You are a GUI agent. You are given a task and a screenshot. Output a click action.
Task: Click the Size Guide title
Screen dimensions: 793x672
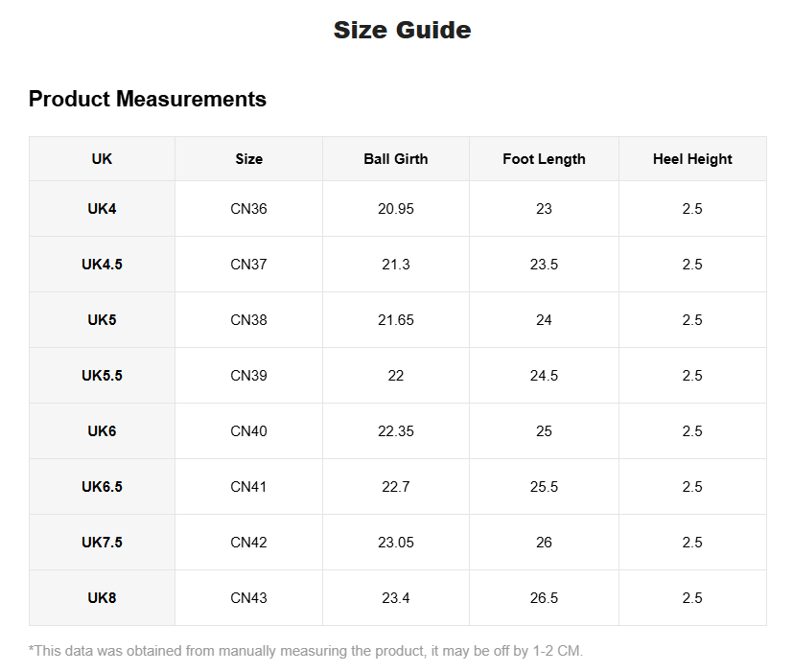[402, 30]
